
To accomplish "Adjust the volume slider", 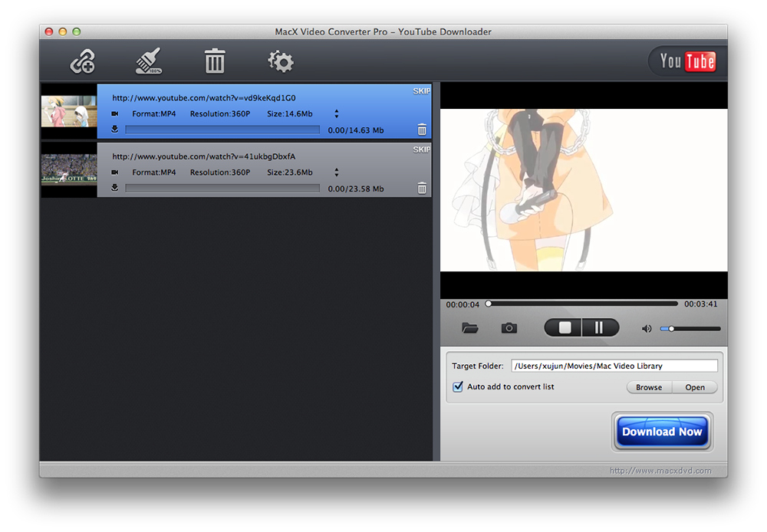I will (x=690, y=329).
